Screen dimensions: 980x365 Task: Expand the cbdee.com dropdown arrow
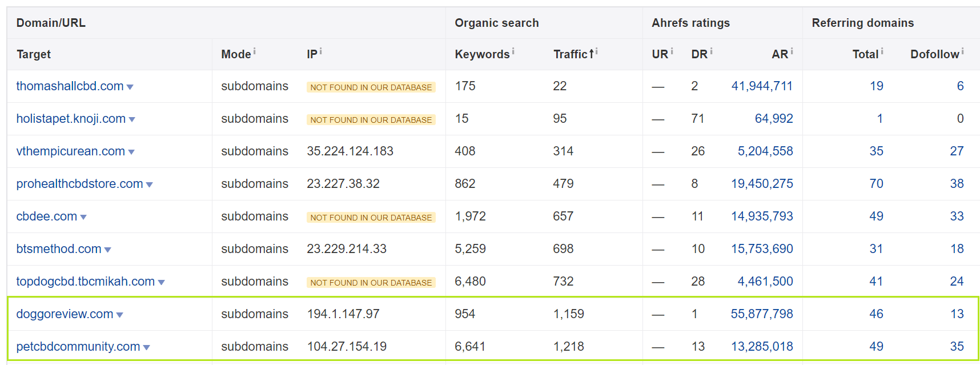[x=83, y=218]
